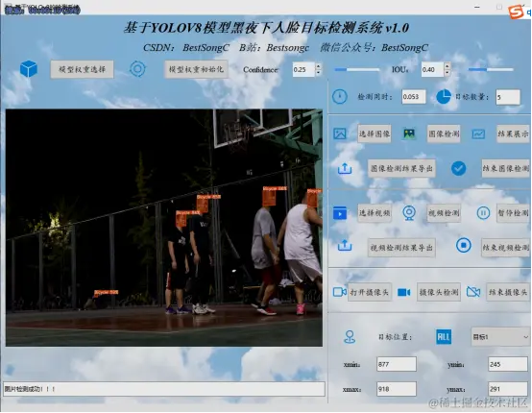
Task: Click the crossed-out camera icon
Action: tap(473, 292)
